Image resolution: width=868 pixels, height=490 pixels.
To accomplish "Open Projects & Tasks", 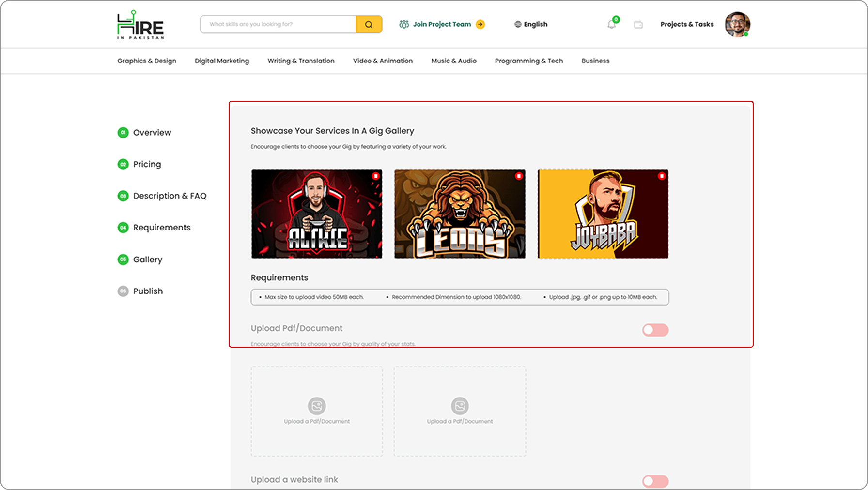I will tap(687, 24).
